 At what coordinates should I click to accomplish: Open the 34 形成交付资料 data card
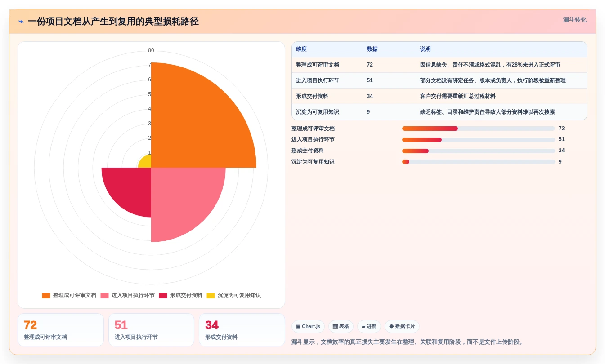click(242, 330)
